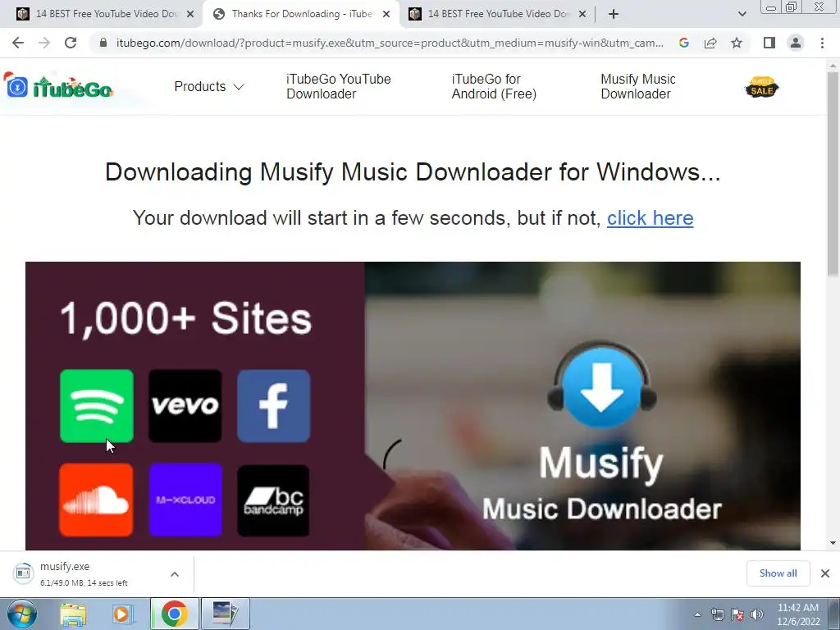Viewport: 840px width, 630px height.
Task: Click the 'click here' download link
Action: pos(650,218)
